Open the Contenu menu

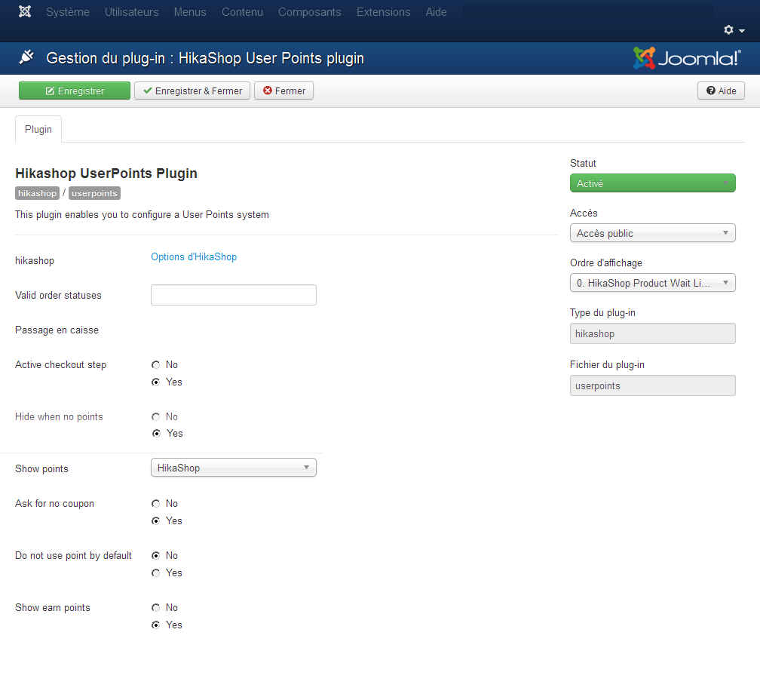(x=242, y=12)
